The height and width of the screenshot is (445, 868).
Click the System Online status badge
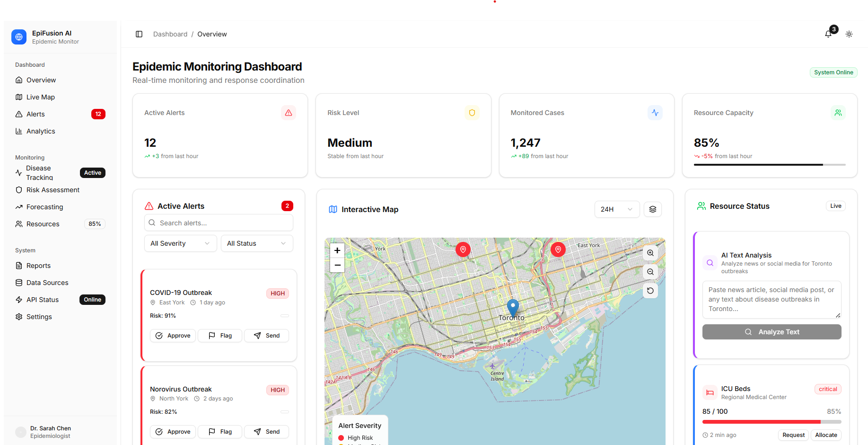pyautogui.click(x=833, y=72)
